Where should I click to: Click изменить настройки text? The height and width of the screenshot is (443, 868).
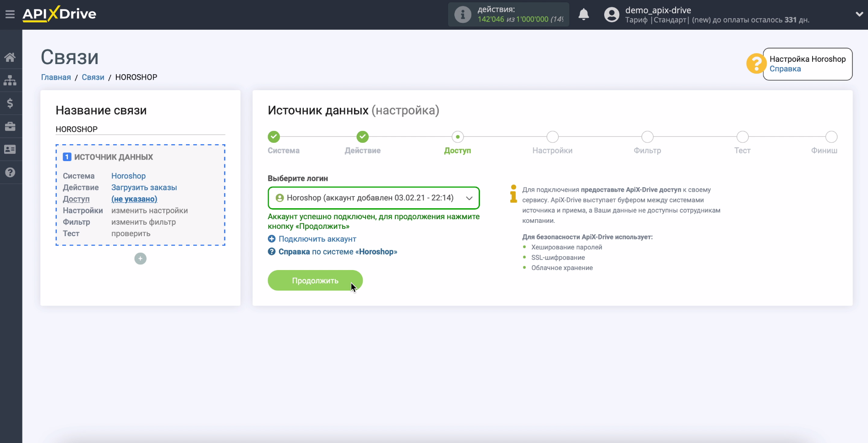click(x=149, y=211)
